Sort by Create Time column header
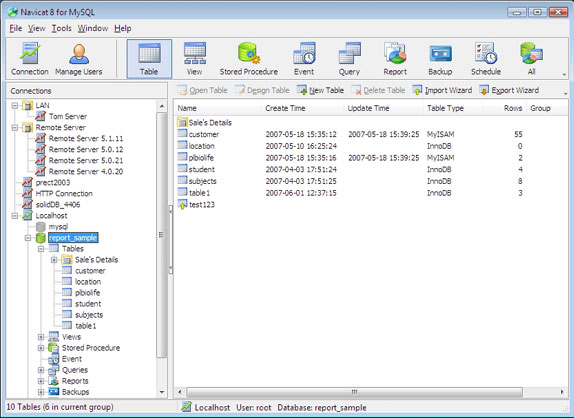Viewport: 574px width, 418px height. (302, 108)
